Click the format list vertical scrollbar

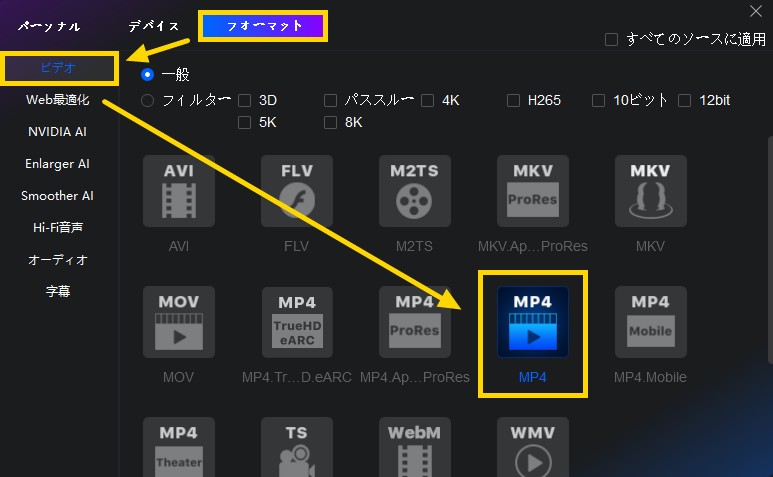click(770, 250)
